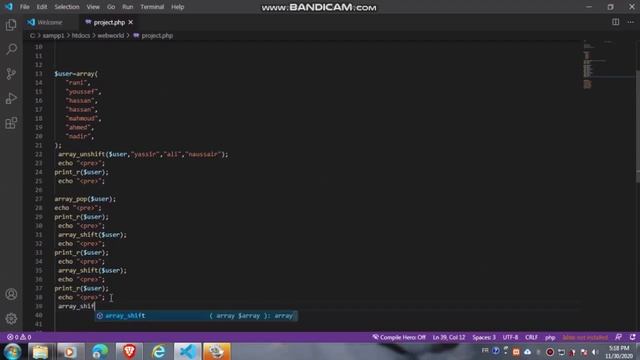Click the array_pop($user) line
This screenshot has height=360, width=640.
(85, 199)
